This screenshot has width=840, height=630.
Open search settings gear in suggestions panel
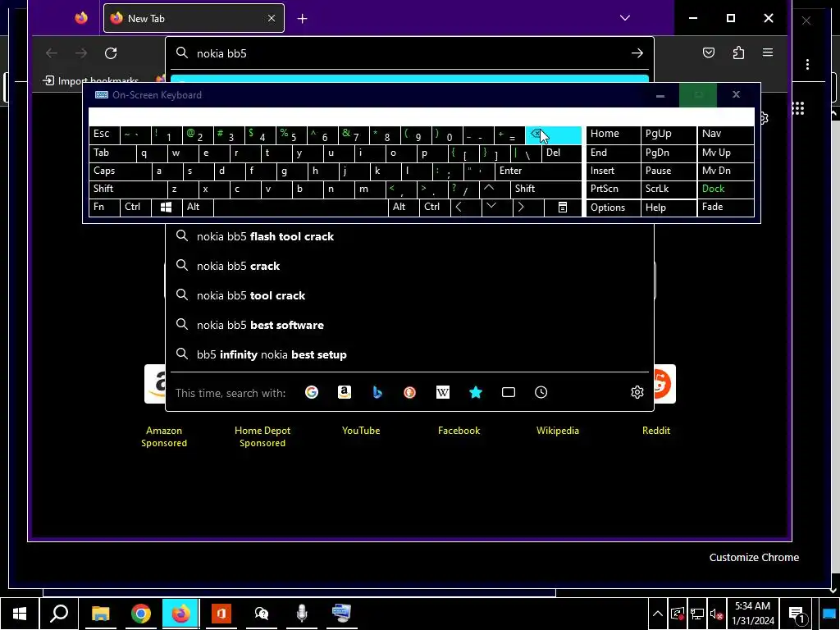click(637, 392)
